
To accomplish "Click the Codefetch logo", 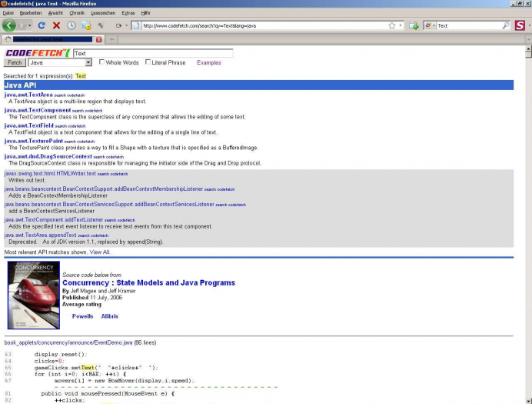I will pyautogui.click(x=38, y=53).
